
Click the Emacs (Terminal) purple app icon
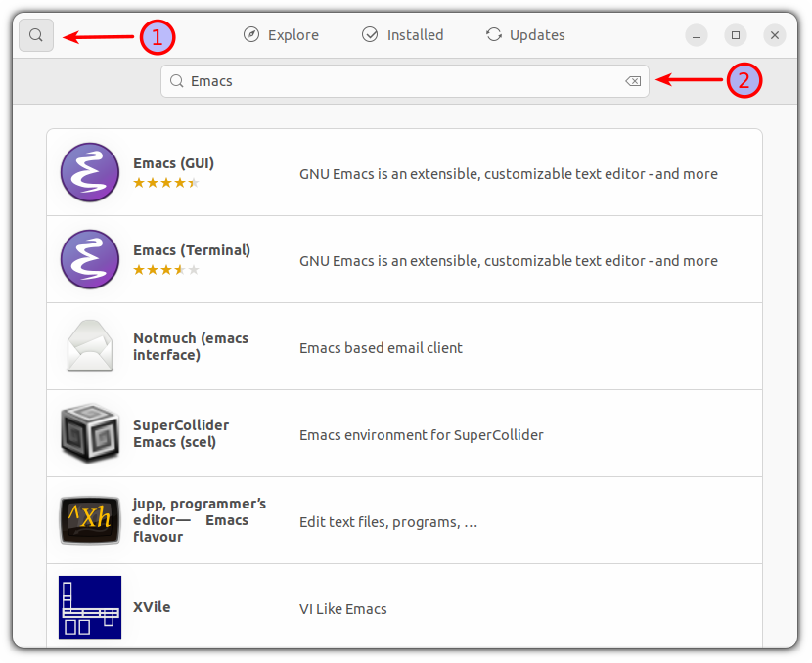[90, 259]
